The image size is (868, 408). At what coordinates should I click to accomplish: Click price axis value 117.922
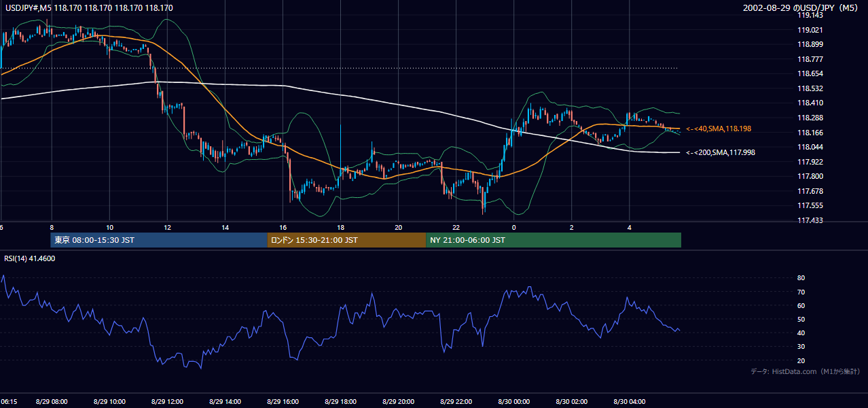point(810,162)
